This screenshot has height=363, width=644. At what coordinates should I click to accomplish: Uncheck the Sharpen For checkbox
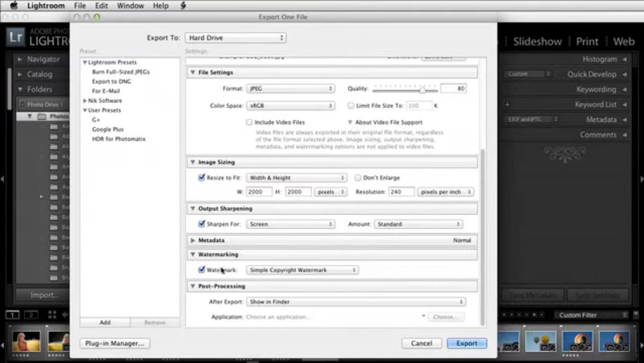click(x=202, y=224)
